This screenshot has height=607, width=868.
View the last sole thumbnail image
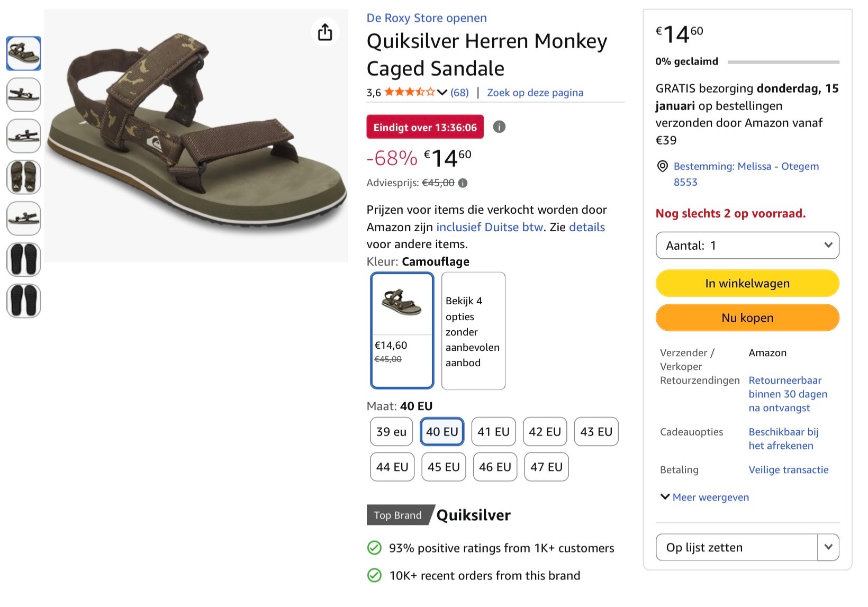pos(24,301)
